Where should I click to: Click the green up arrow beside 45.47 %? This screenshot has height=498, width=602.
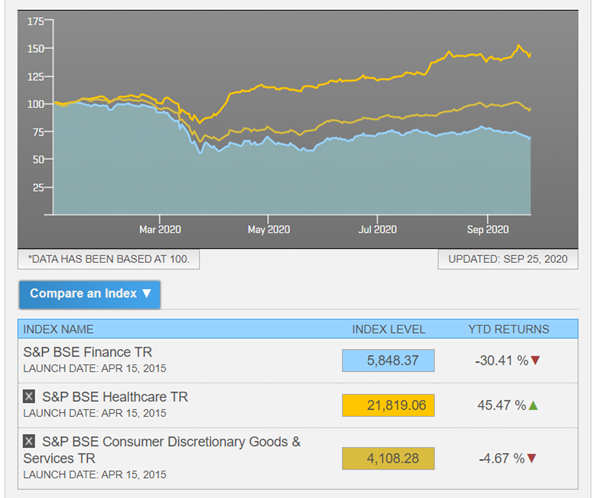[x=533, y=405]
